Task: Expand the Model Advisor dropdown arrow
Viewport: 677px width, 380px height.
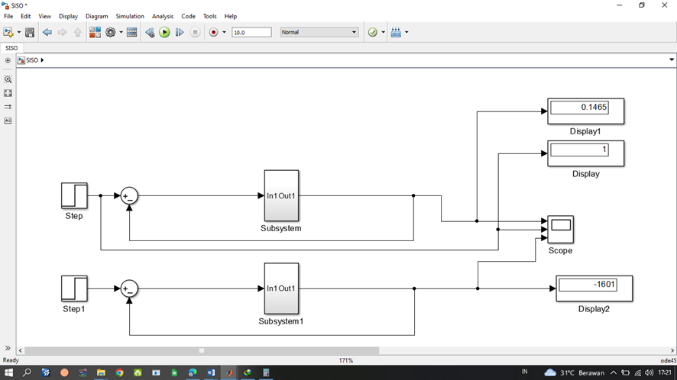Action: coord(383,32)
